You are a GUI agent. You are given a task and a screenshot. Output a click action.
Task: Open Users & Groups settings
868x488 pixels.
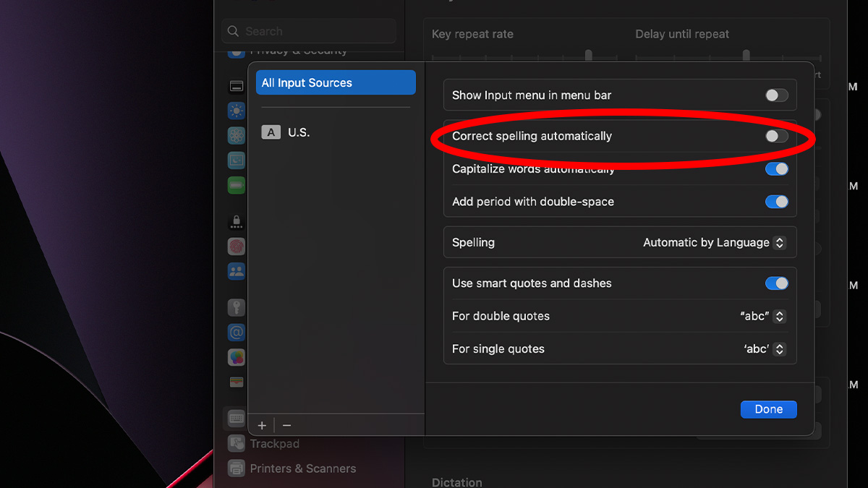tap(236, 271)
